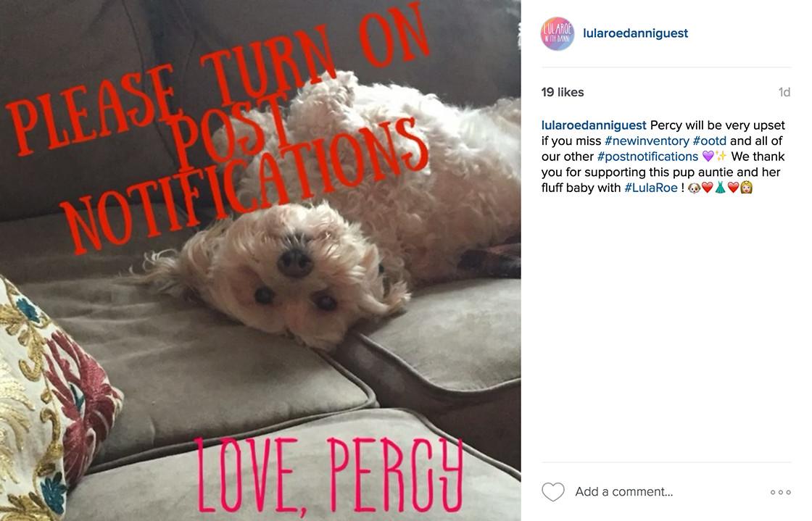Click the lularoedanniguest username in the caption

pos(594,125)
